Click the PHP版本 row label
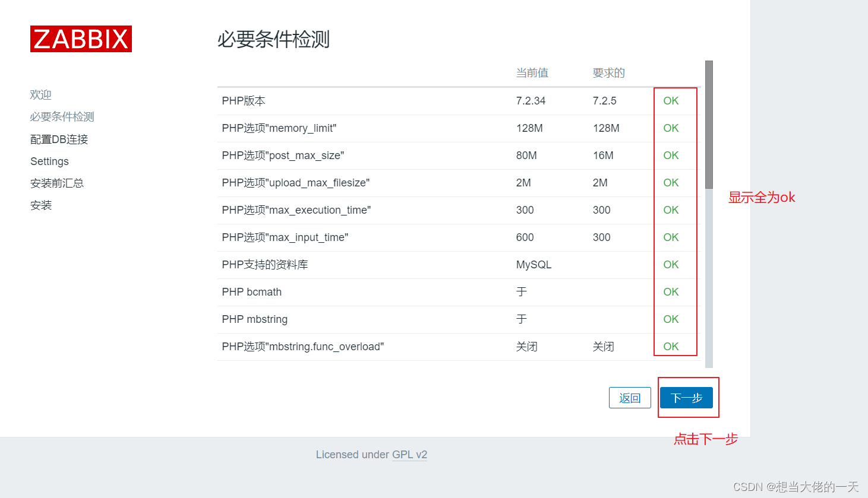Image resolution: width=868 pixels, height=498 pixels. coord(244,101)
